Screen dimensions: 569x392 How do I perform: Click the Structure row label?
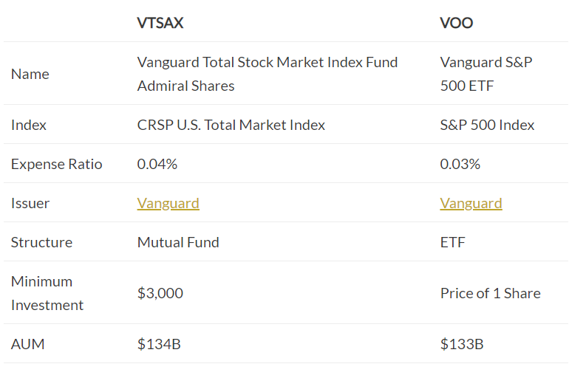tap(41, 242)
